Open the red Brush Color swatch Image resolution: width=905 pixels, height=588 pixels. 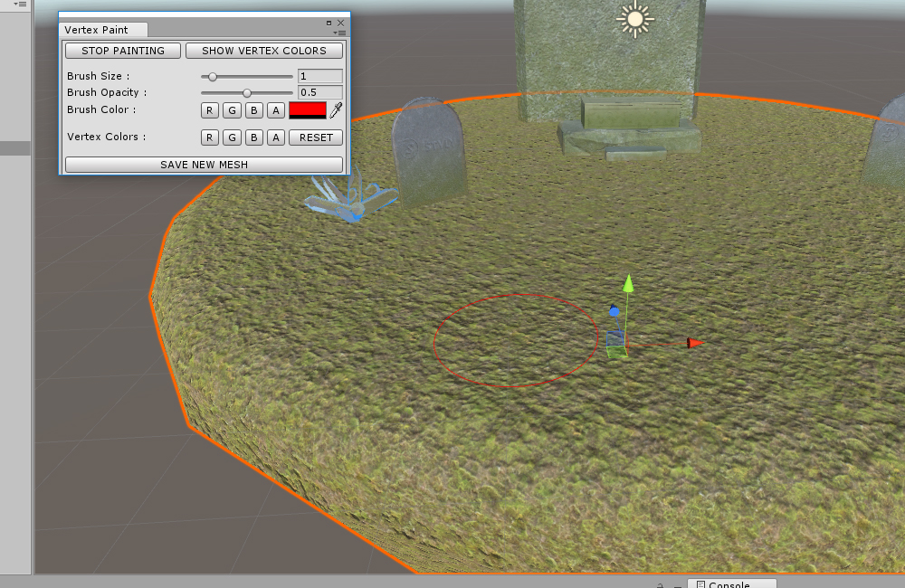point(308,110)
